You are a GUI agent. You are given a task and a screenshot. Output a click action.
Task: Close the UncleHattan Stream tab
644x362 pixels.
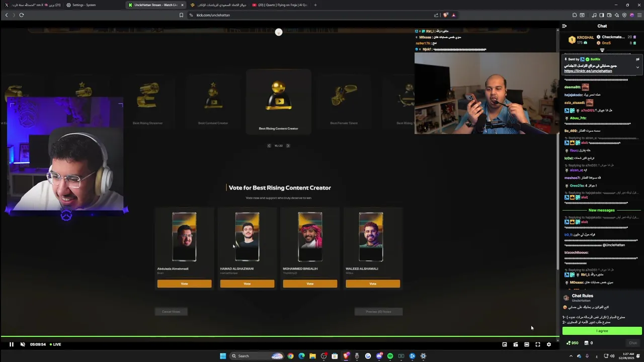(182, 5)
